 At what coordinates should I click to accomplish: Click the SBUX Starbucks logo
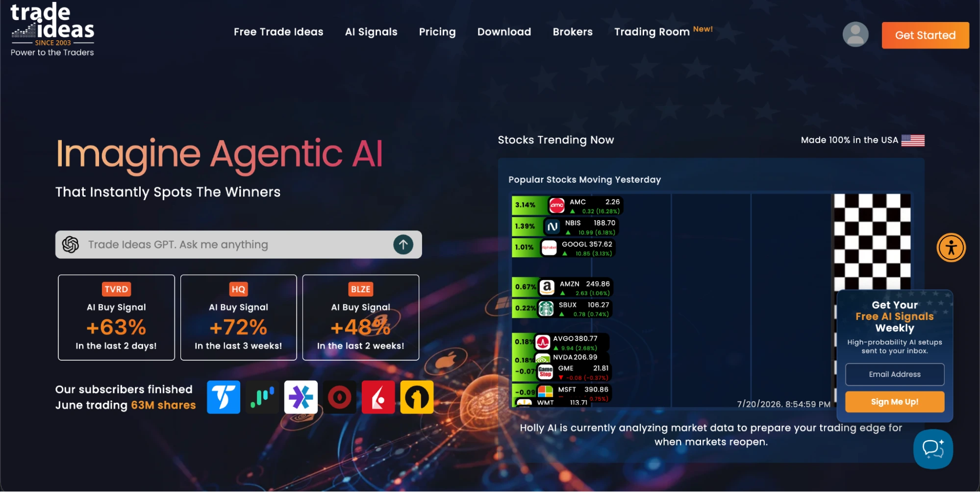546,309
